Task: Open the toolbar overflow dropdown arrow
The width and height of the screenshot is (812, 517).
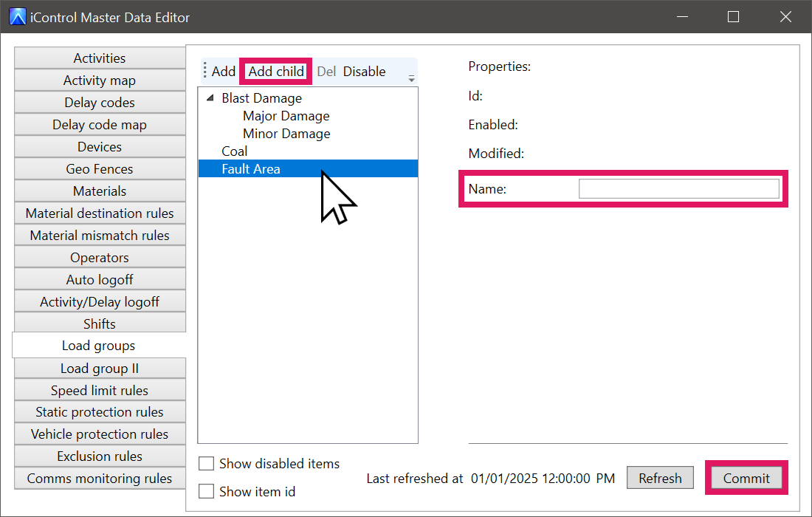Action: 411,79
